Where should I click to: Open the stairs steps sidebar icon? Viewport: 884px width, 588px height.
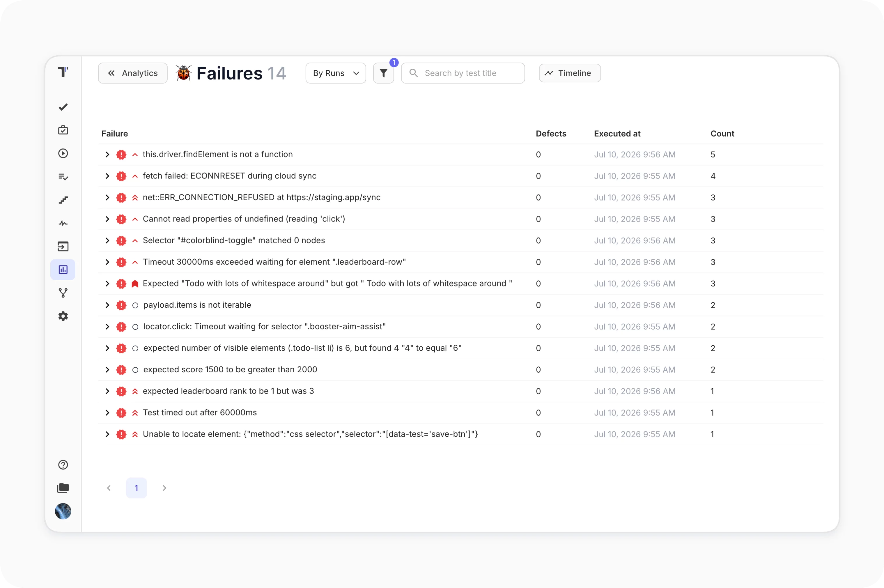coord(63,200)
